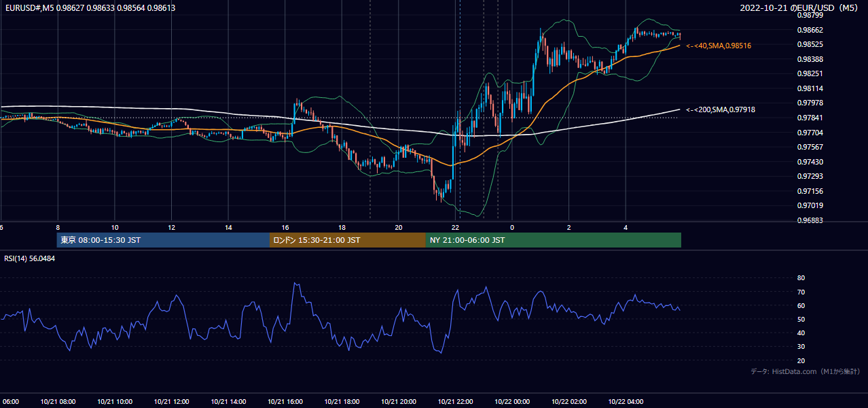Click hour label 8 under price chart
Screen dimensions: 868x408
58,228
